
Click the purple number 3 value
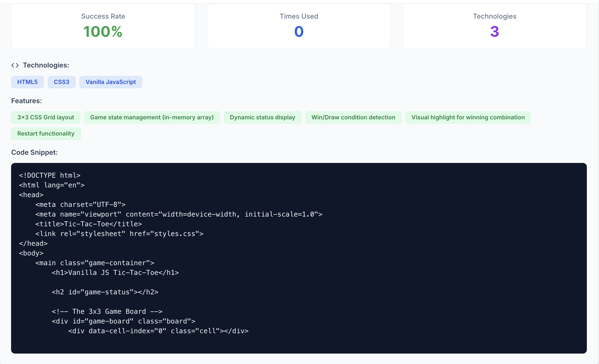(494, 32)
